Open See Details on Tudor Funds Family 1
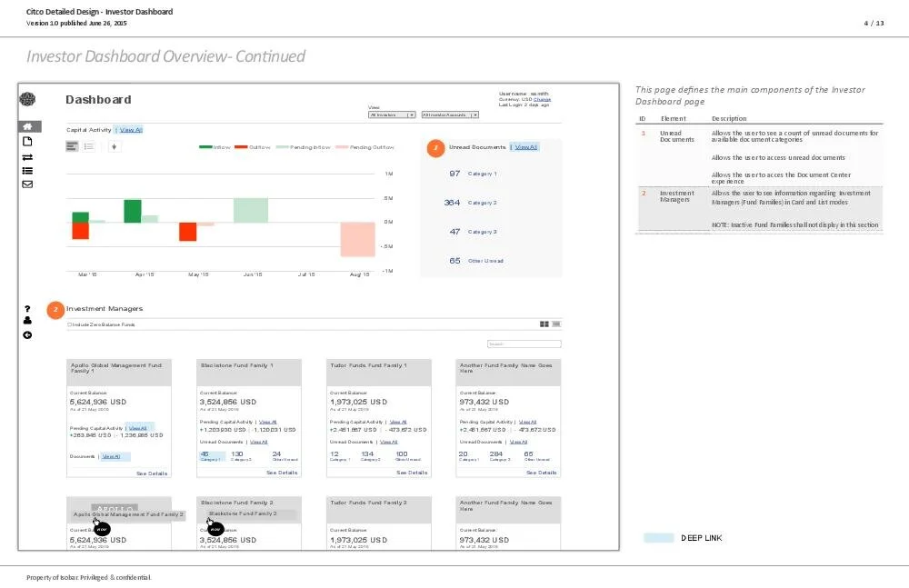The height and width of the screenshot is (588, 909). (x=412, y=473)
